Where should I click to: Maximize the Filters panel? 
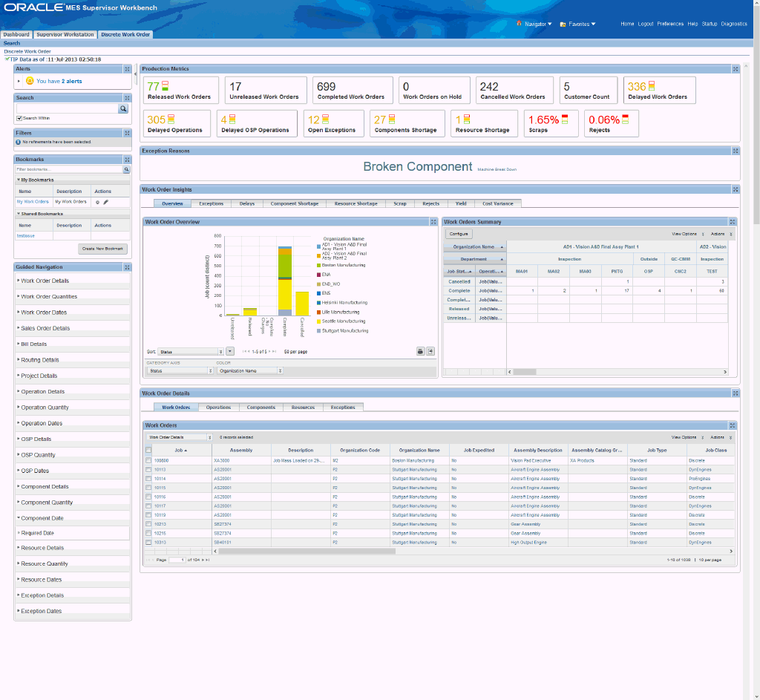click(x=127, y=133)
